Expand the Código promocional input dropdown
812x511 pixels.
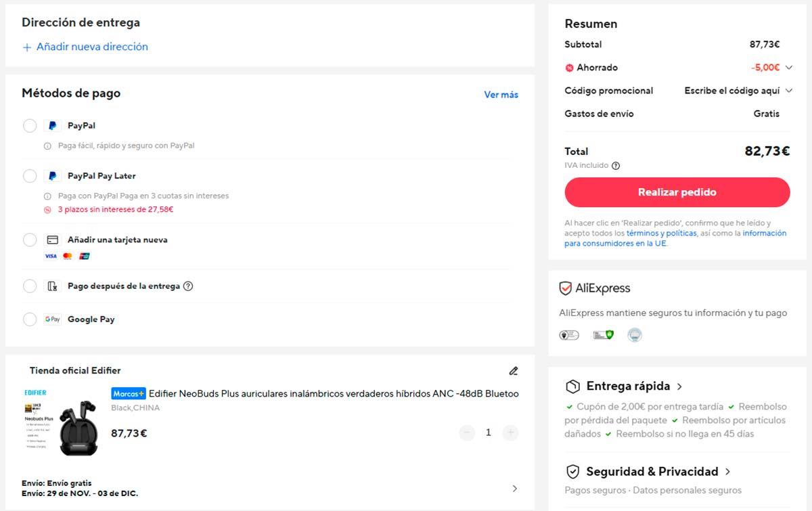pyautogui.click(x=789, y=91)
